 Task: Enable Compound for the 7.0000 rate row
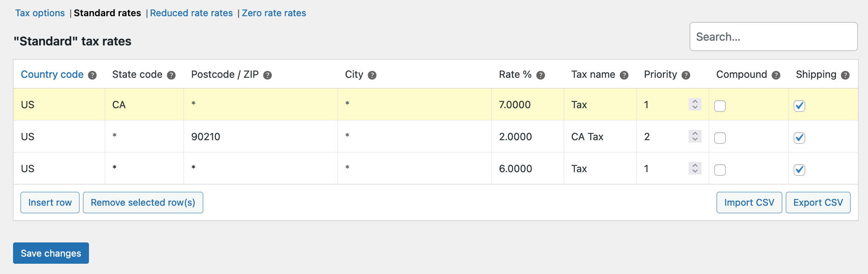point(720,106)
